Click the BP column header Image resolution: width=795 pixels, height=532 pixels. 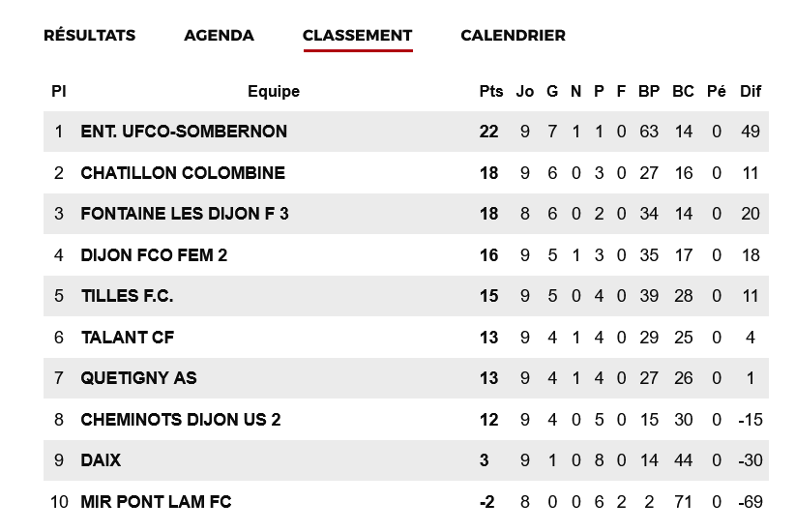click(x=649, y=92)
